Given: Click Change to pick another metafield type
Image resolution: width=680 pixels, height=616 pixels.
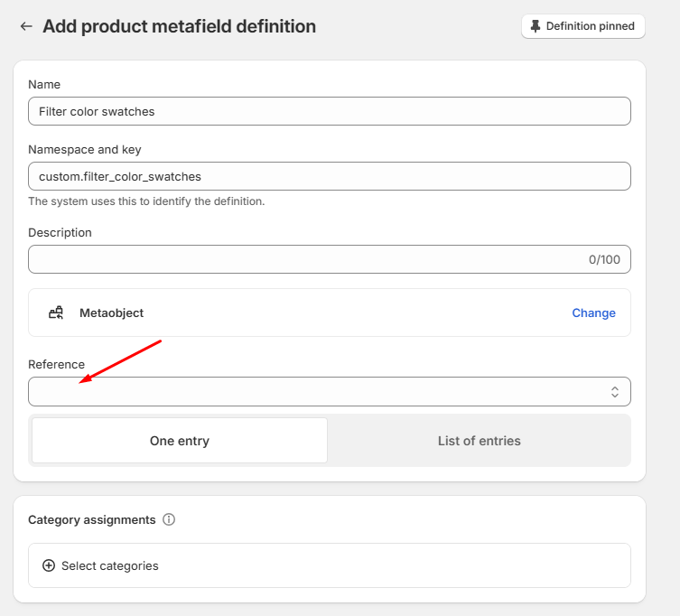Looking at the screenshot, I should 593,313.
